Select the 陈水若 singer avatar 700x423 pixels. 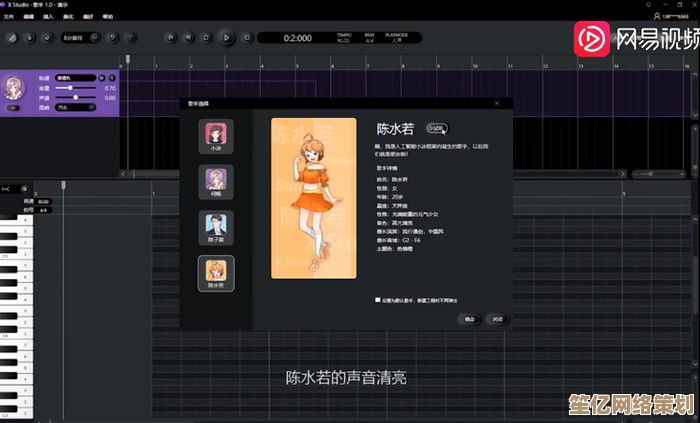216,272
